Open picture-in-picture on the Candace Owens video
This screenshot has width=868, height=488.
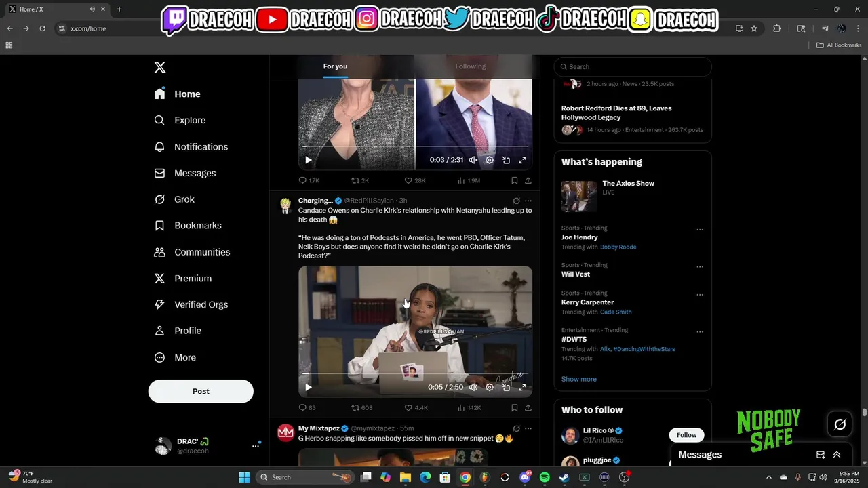point(506,387)
